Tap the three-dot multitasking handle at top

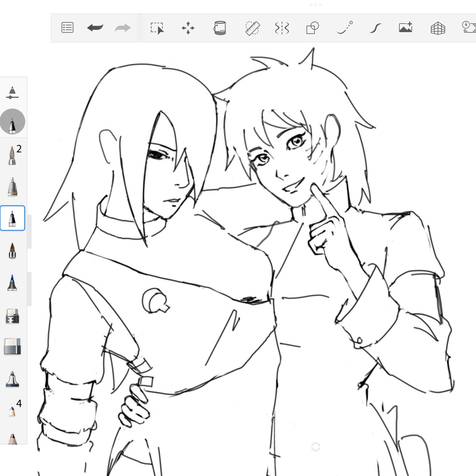click(315, 5)
